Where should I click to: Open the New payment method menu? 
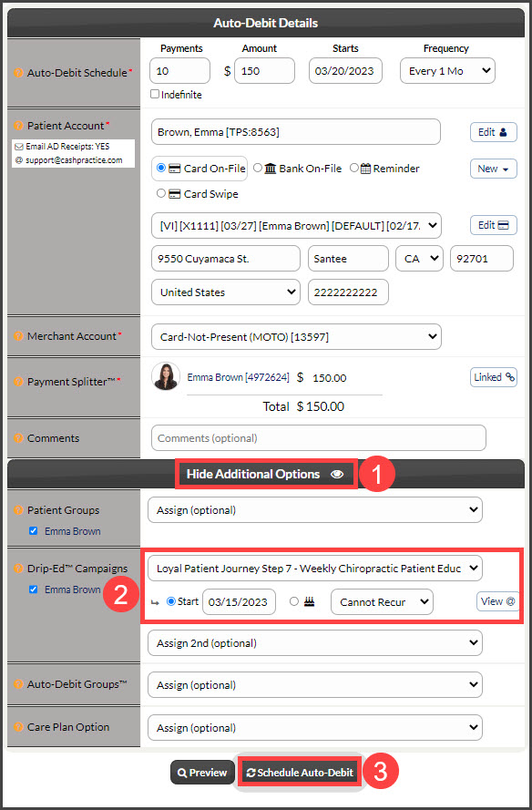(493, 169)
